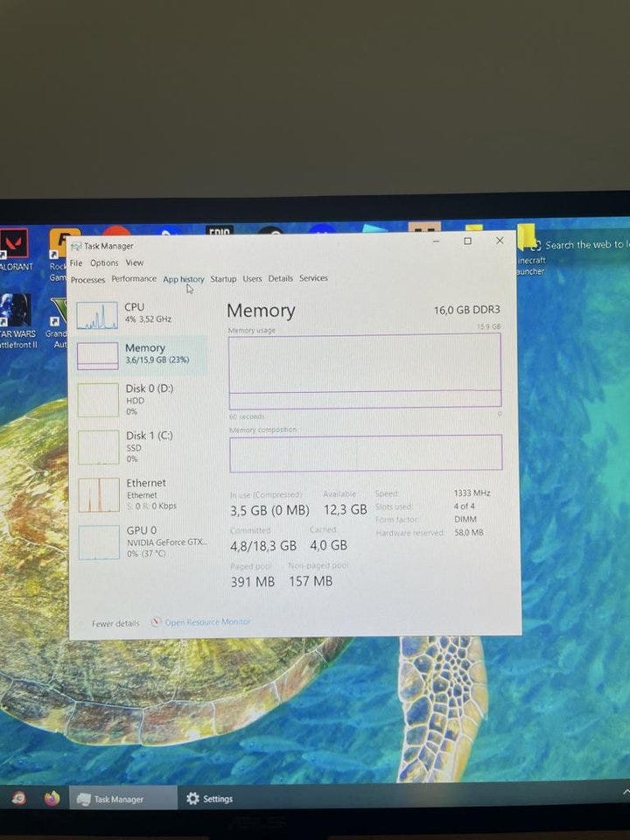Open the Grand Theft Auto desktop shortcut
Viewport: 630px width, 840px height.
pos(57,323)
